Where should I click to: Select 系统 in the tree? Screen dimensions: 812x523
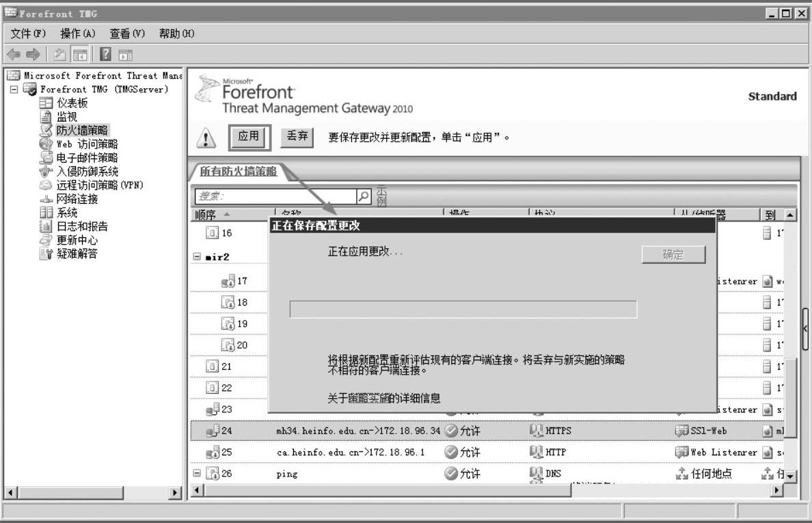click(67, 213)
